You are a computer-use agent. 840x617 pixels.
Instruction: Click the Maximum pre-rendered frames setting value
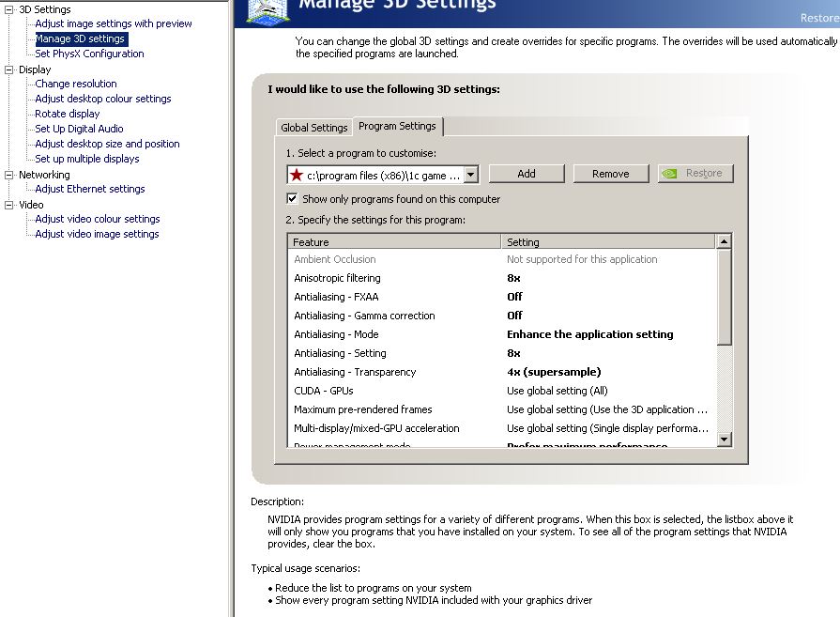[607, 409]
